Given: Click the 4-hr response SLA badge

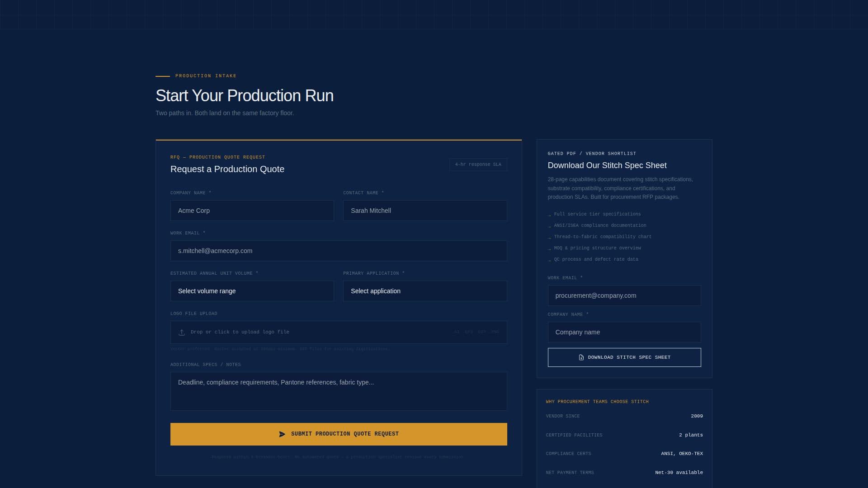Looking at the screenshot, I should [478, 164].
